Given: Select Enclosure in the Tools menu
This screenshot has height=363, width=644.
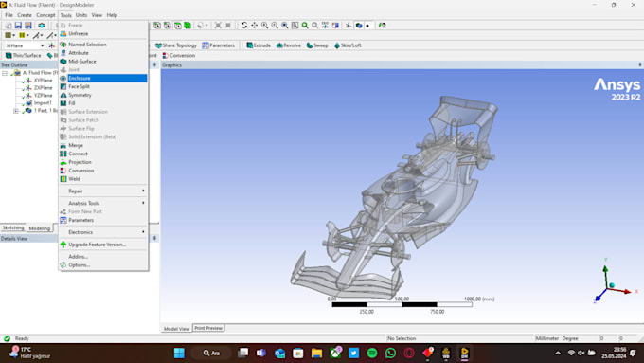Looking at the screenshot, I should pyautogui.click(x=103, y=78).
